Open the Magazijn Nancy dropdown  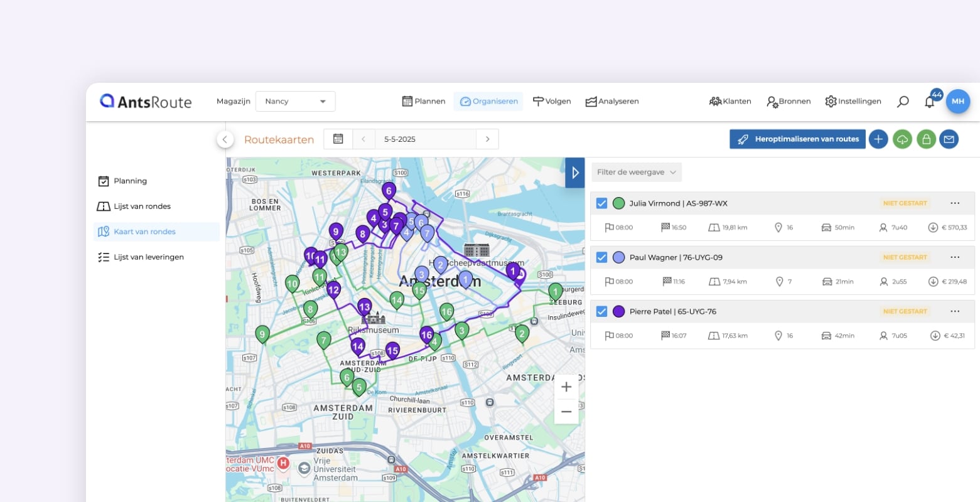(295, 102)
